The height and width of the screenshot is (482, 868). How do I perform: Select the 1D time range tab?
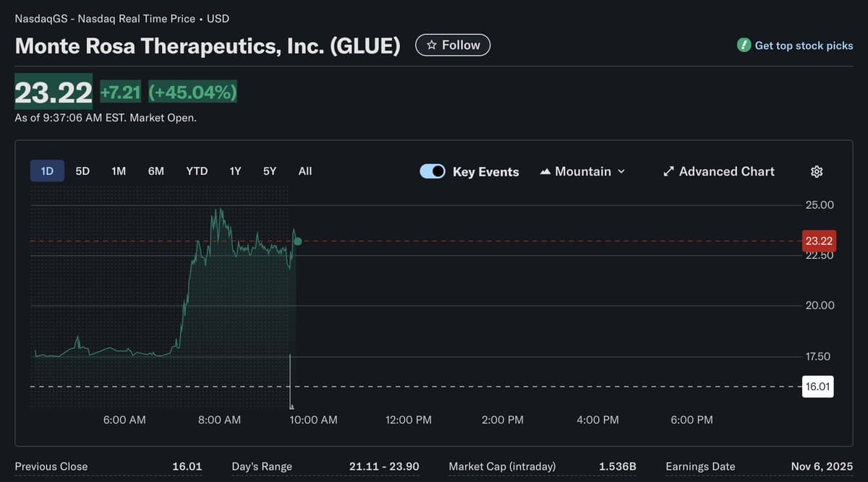coord(47,171)
